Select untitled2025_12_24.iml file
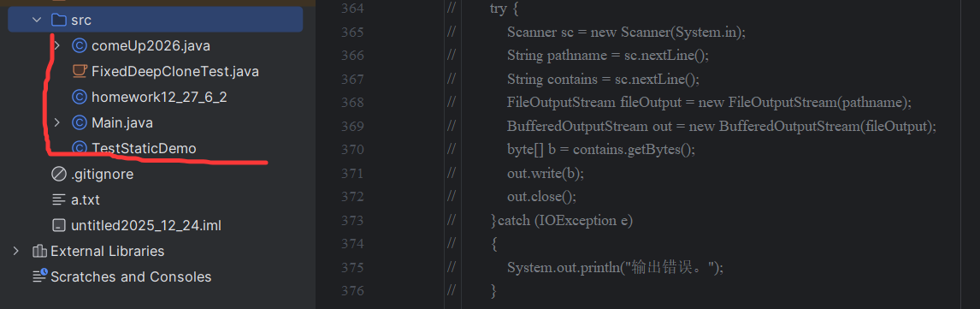Viewport: 980px width, 309px height. [x=146, y=225]
